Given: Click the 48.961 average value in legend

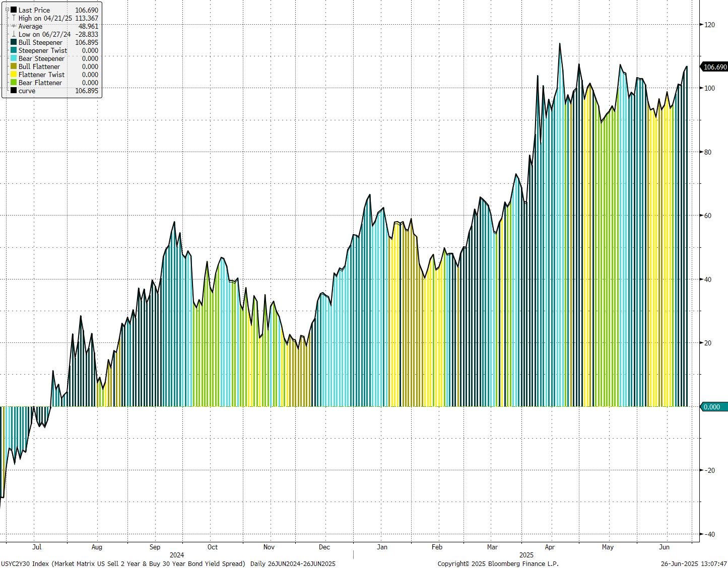Looking at the screenshot, I should pyautogui.click(x=88, y=26).
